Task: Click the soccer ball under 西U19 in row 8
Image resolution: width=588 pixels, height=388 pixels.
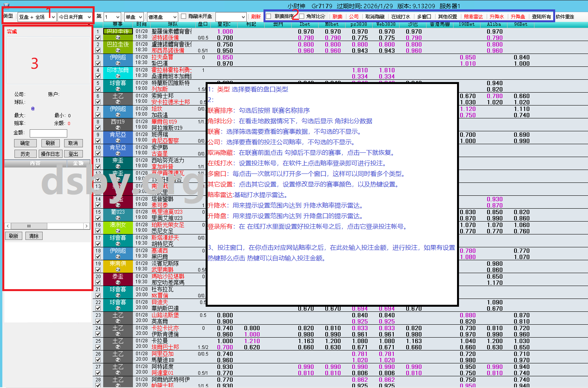Action: coord(118,128)
